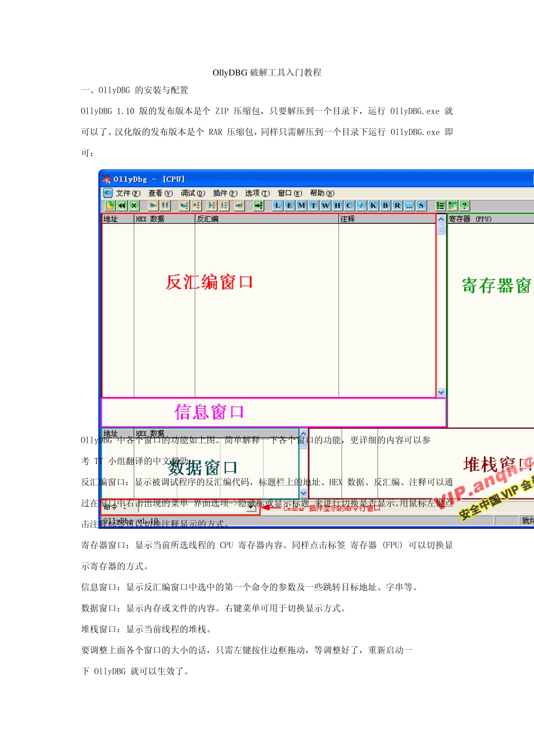The image size is (534, 756).
Task: Open Memory map with M button
Action: (302, 205)
